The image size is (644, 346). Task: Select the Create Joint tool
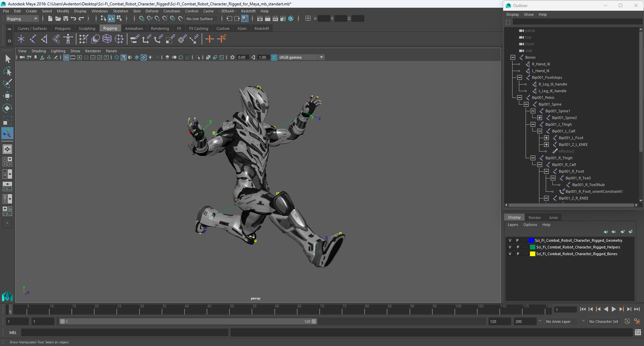pos(33,39)
